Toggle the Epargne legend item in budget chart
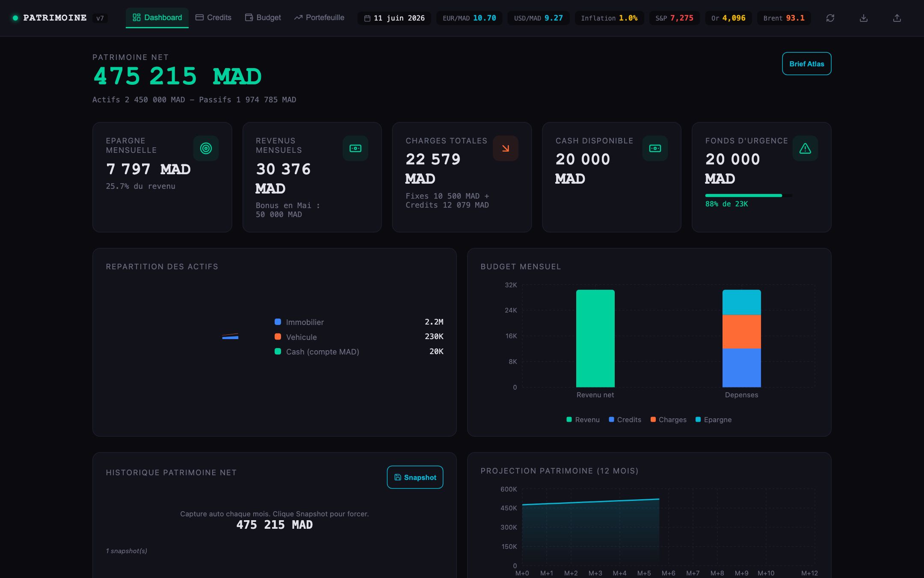924x578 pixels. [x=713, y=420]
